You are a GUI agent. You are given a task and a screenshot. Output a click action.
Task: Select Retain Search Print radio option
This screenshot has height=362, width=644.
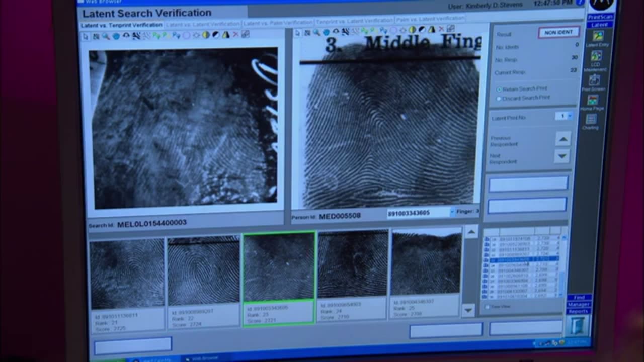click(499, 89)
